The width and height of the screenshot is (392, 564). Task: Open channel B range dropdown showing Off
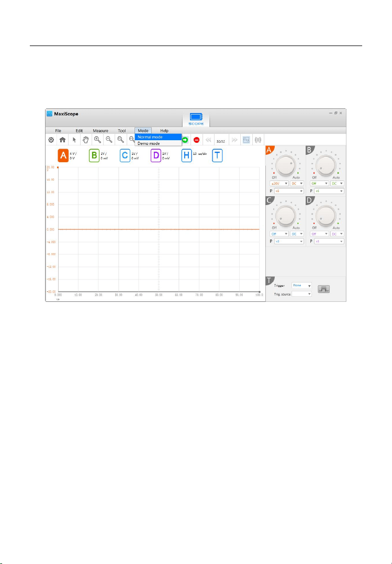pyautogui.click(x=319, y=184)
